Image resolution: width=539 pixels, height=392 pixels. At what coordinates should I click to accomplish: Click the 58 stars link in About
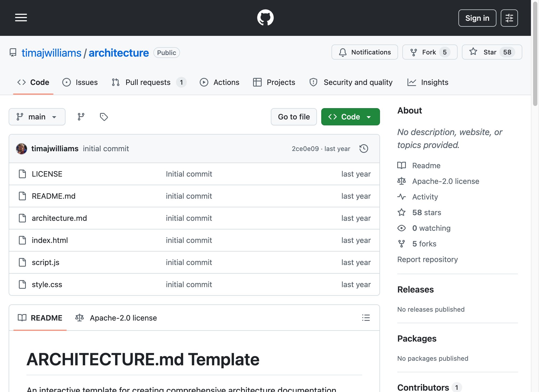[x=427, y=212]
